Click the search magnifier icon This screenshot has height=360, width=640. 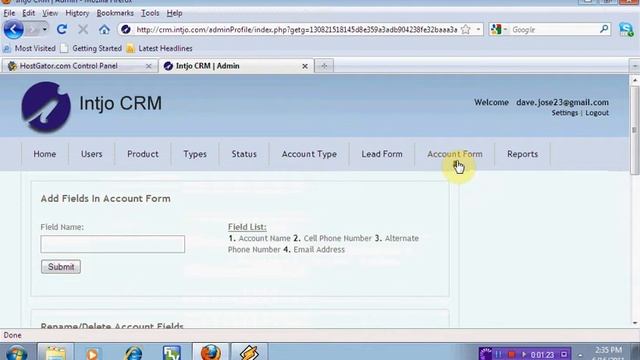coord(604,29)
